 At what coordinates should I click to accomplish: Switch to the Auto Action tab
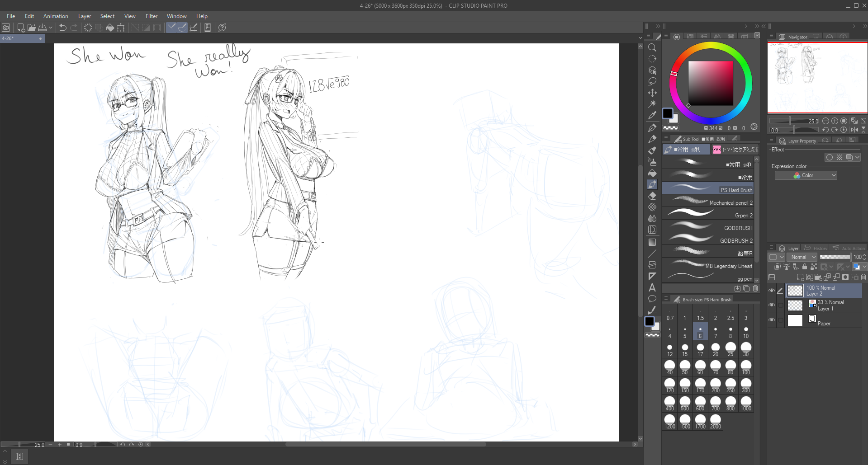pyautogui.click(x=849, y=248)
